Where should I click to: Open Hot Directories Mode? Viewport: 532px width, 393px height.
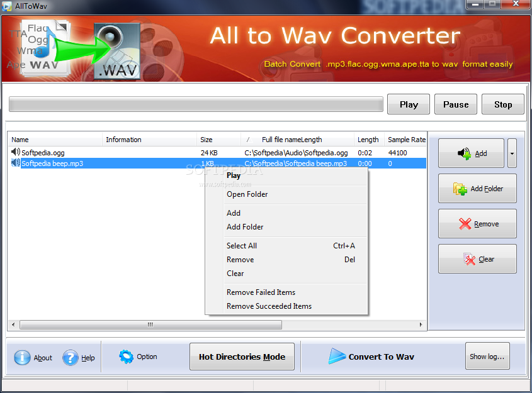coord(242,357)
